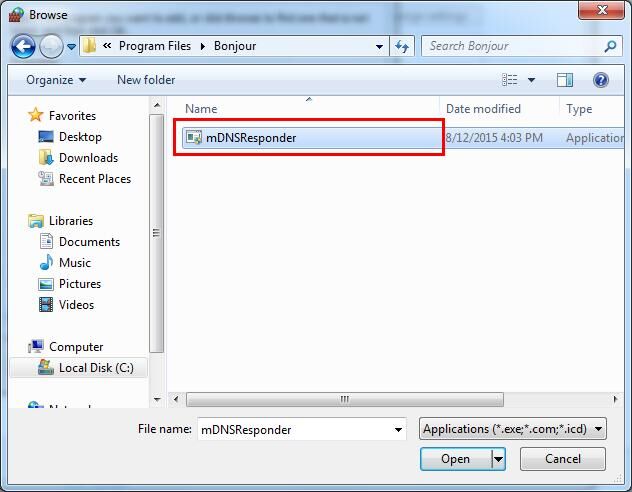632x492 pixels.
Task: Click the file list scroll left arrow
Action: point(176,399)
